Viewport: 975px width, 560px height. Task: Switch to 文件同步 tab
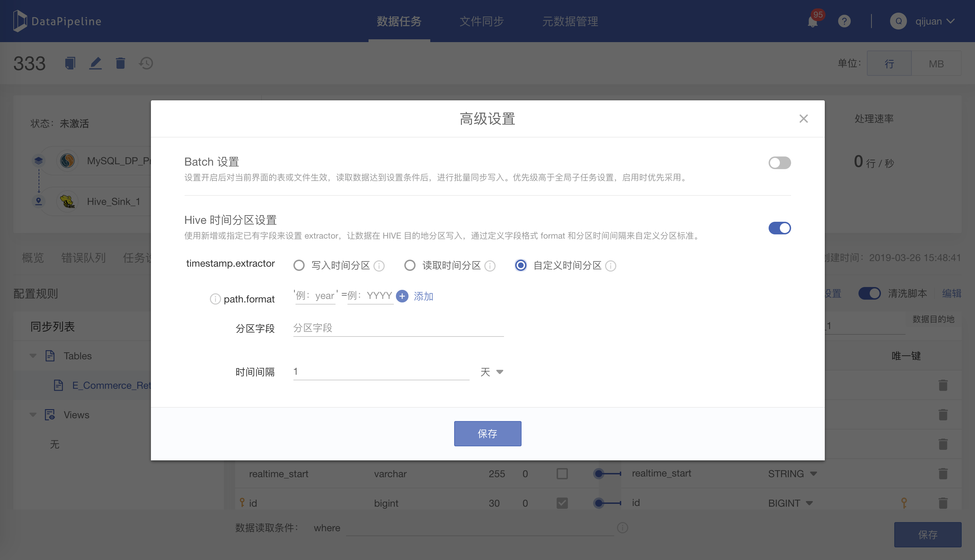coord(482,21)
